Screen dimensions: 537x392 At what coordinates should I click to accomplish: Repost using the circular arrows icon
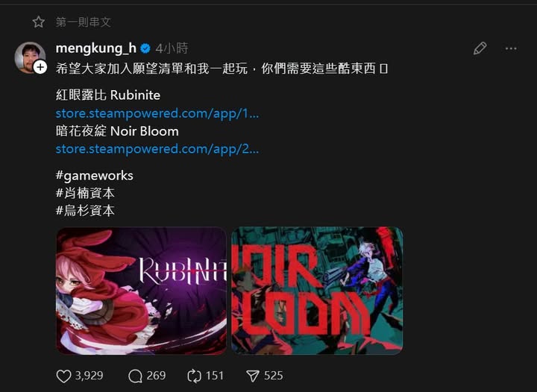coord(194,376)
